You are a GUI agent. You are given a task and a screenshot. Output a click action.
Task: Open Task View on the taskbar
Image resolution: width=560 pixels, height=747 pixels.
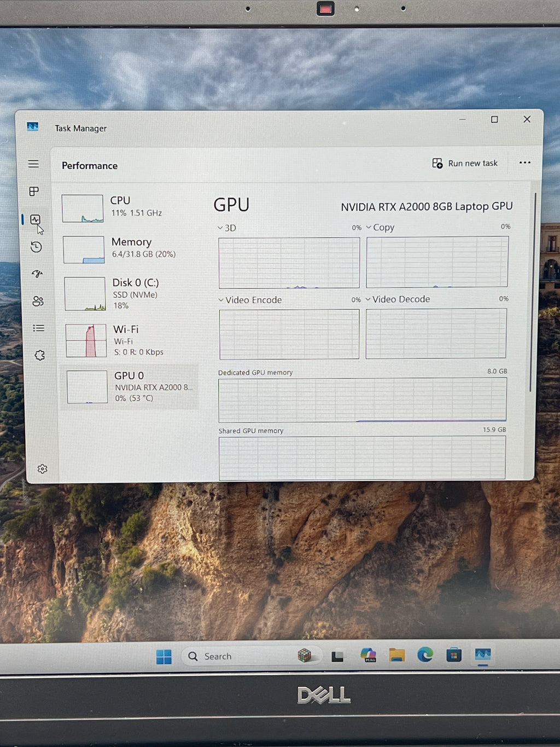tap(337, 656)
